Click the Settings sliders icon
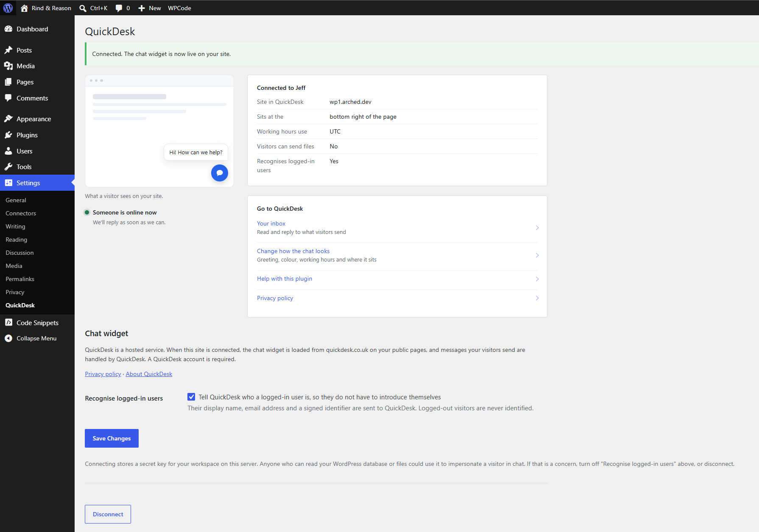759x532 pixels. click(8, 183)
